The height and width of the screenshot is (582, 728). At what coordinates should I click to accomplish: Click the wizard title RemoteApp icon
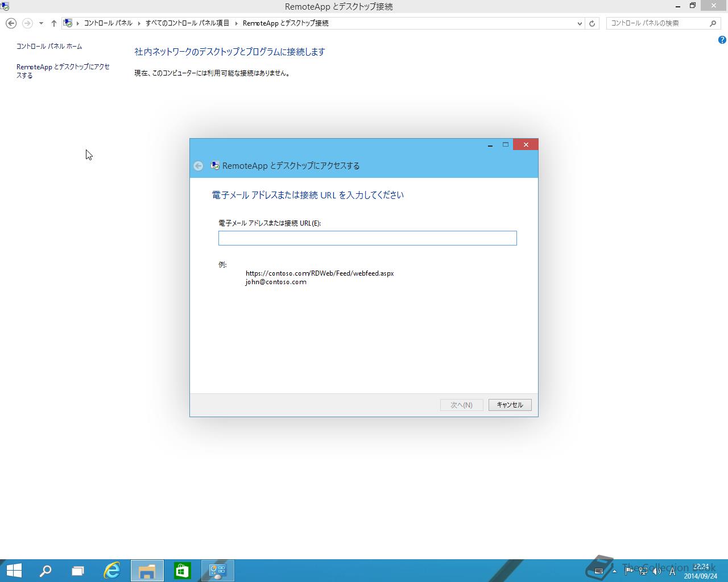pyautogui.click(x=215, y=166)
